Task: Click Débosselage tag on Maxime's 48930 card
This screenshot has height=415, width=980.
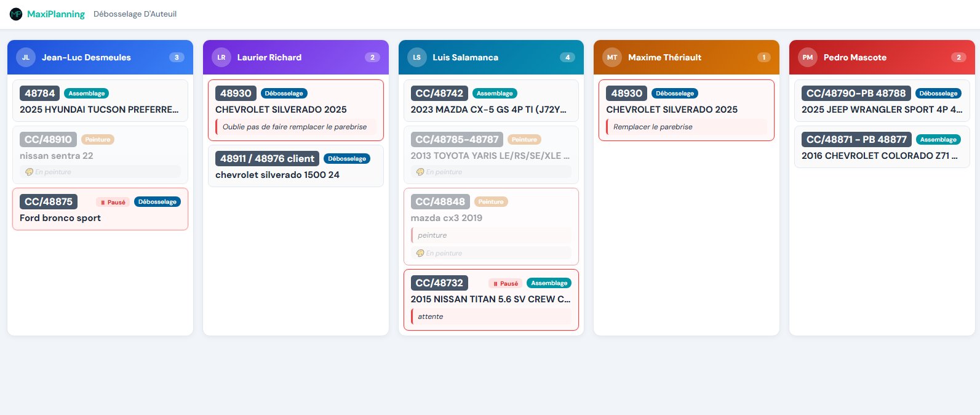Action: [675, 94]
